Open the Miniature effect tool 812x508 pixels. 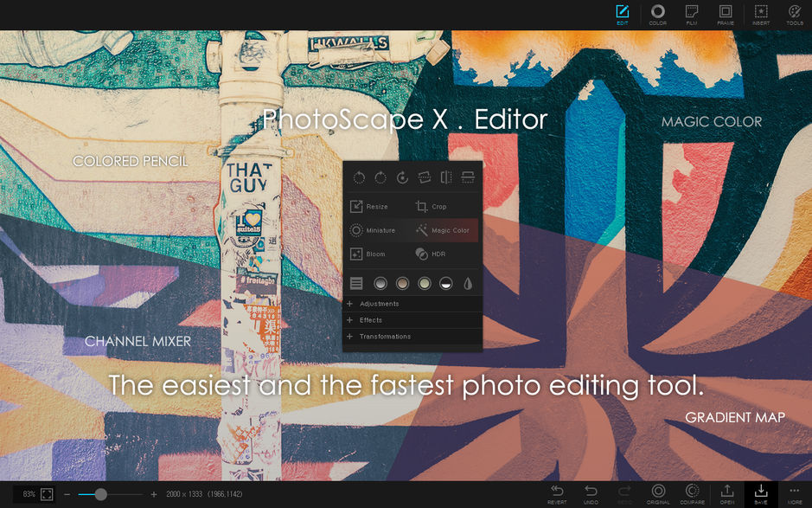pos(374,230)
